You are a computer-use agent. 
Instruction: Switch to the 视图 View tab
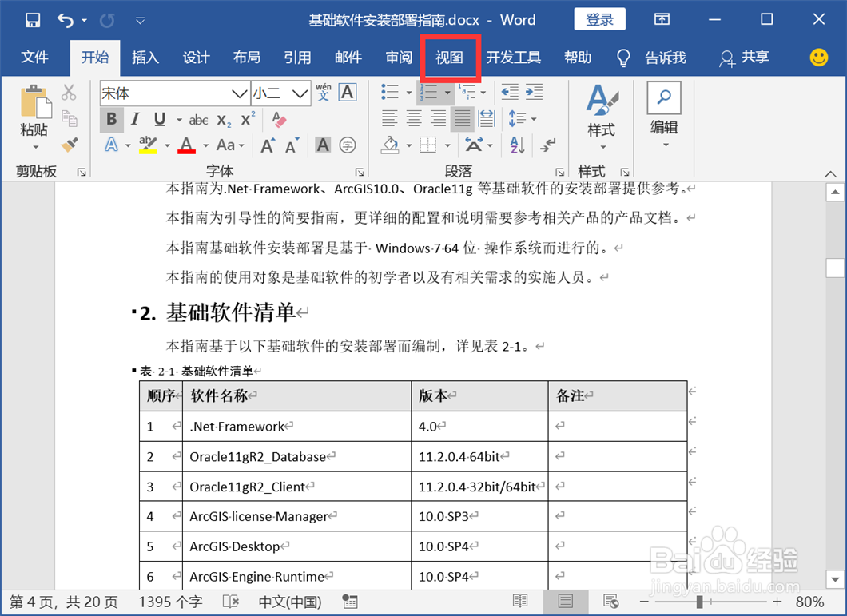click(x=449, y=57)
